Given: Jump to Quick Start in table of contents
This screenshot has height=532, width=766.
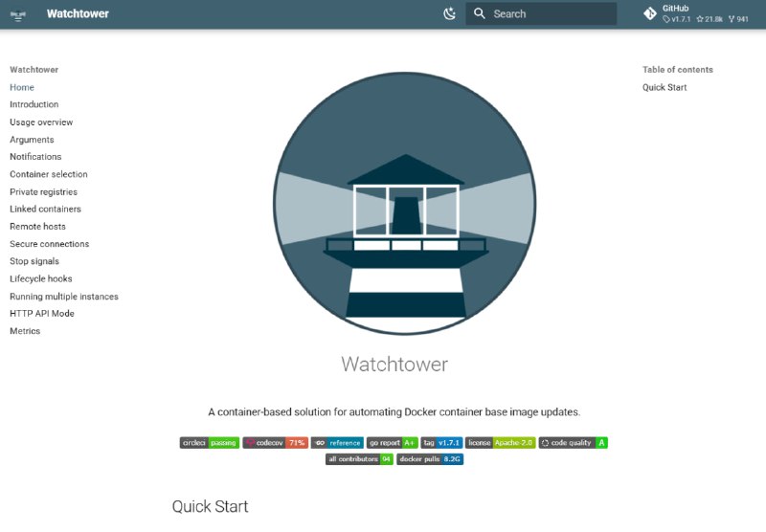Looking at the screenshot, I should coord(665,87).
